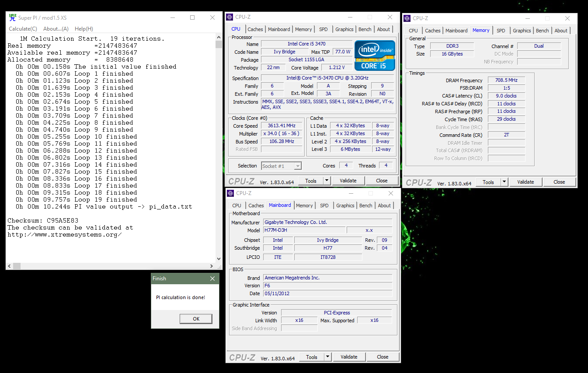Click the PI value output pi_data.txt line
The image size is (588, 373).
(104, 206)
